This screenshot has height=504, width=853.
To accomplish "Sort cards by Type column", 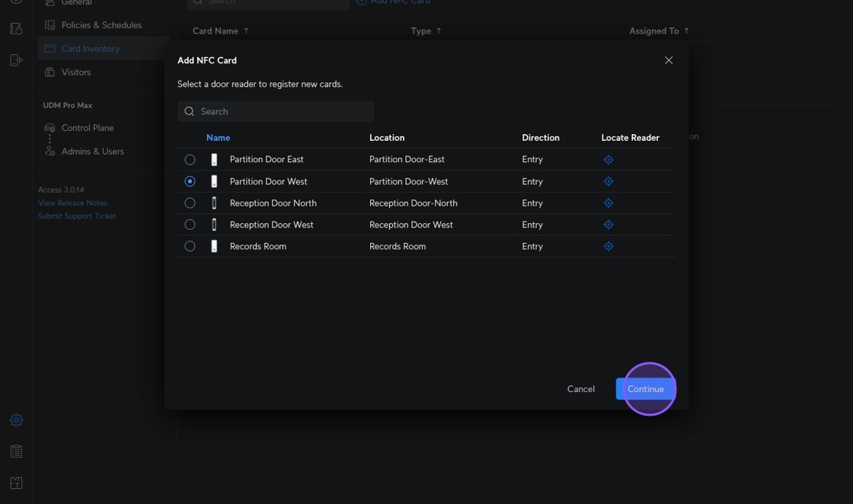I will click(426, 31).
